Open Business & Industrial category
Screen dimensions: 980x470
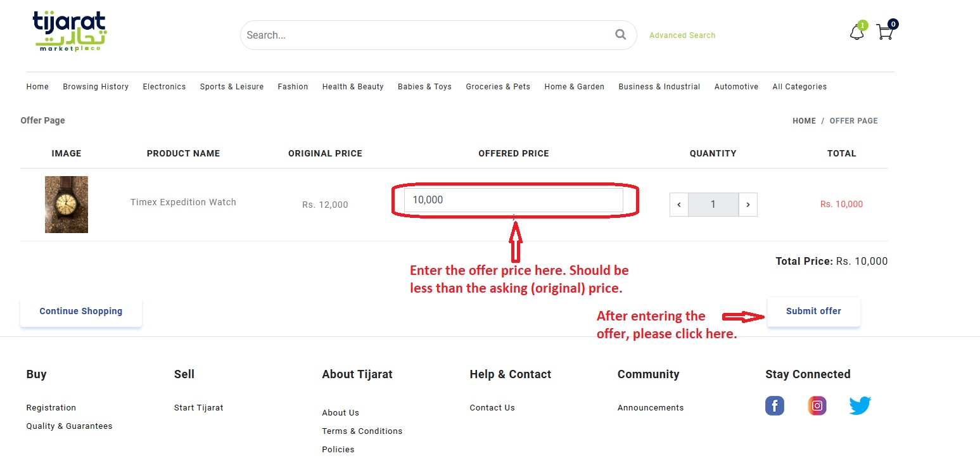659,87
